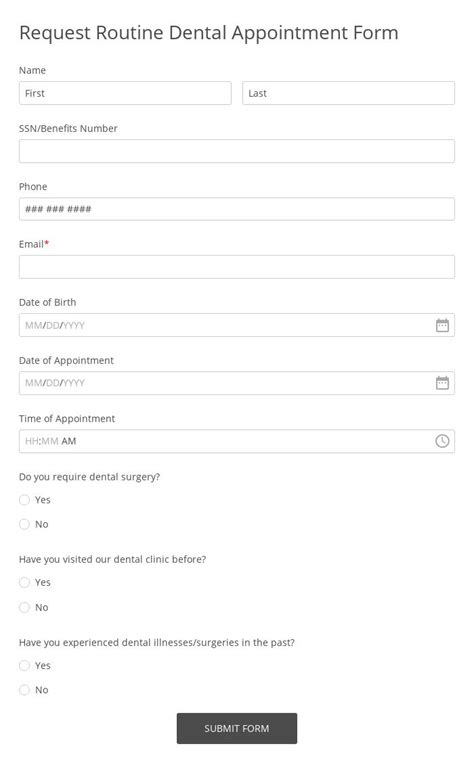The image size is (474, 763).
Task: Focus the First name field
Action: coord(125,93)
